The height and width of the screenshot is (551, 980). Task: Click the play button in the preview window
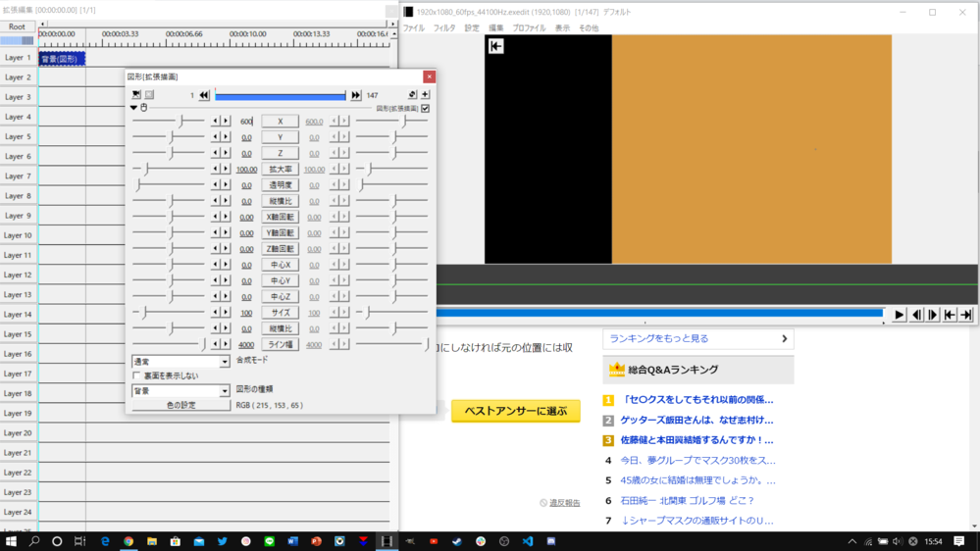(x=899, y=315)
